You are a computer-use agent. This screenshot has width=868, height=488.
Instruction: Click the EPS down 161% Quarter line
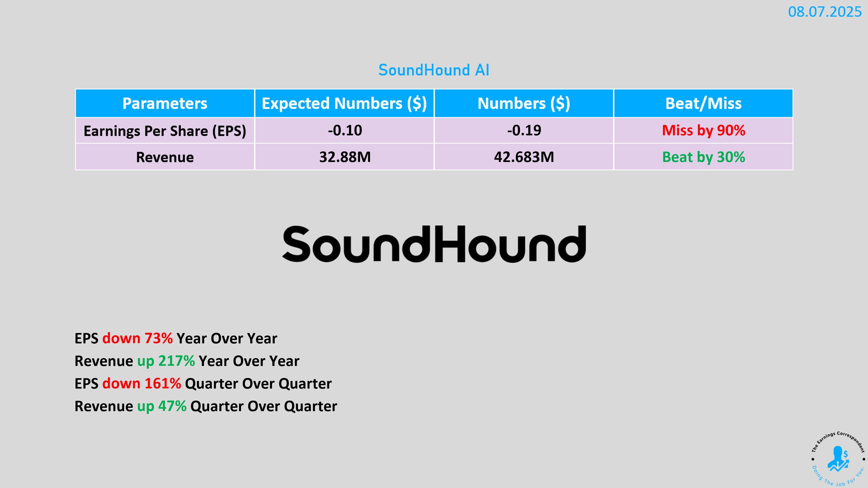[x=203, y=384]
